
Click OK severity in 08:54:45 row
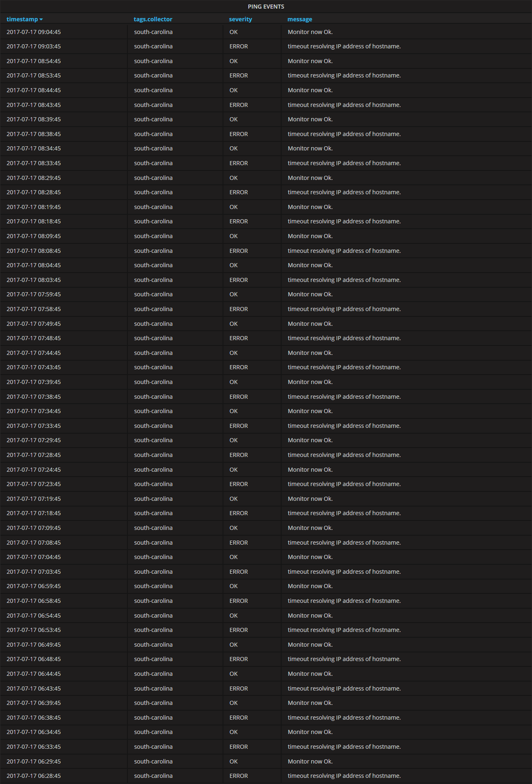point(234,61)
